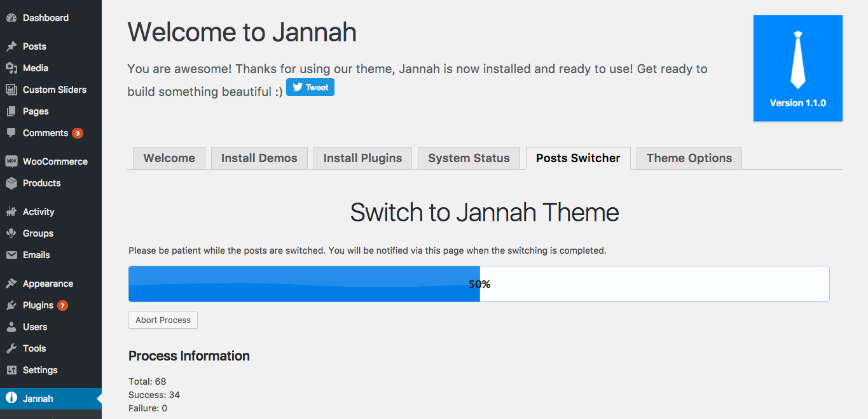Open the Dashboard gauge icon
Viewport: 868px width, 419px height.
tap(11, 18)
